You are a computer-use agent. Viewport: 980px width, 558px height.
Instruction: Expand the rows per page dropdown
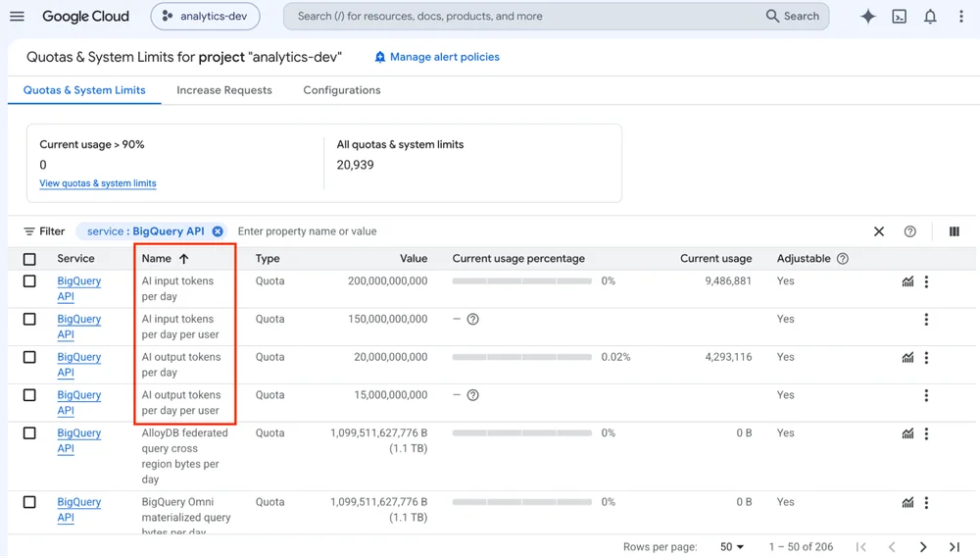(x=732, y=547)
